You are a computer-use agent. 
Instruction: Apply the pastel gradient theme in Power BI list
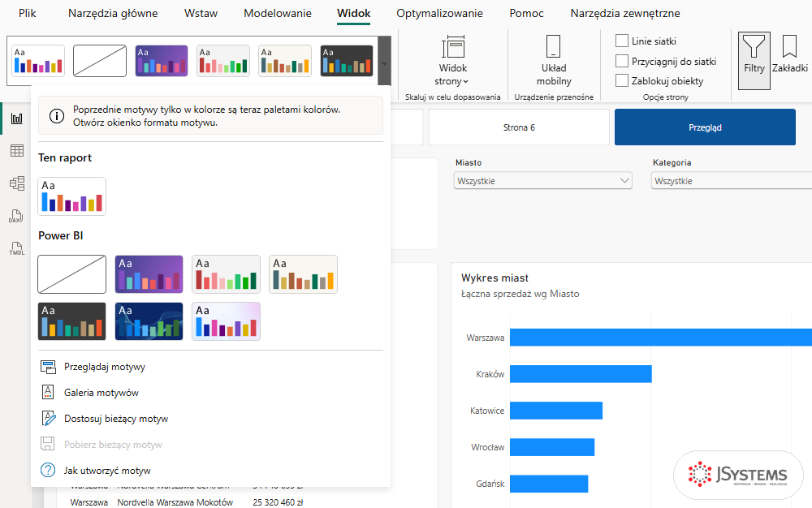tap(227, 321)
